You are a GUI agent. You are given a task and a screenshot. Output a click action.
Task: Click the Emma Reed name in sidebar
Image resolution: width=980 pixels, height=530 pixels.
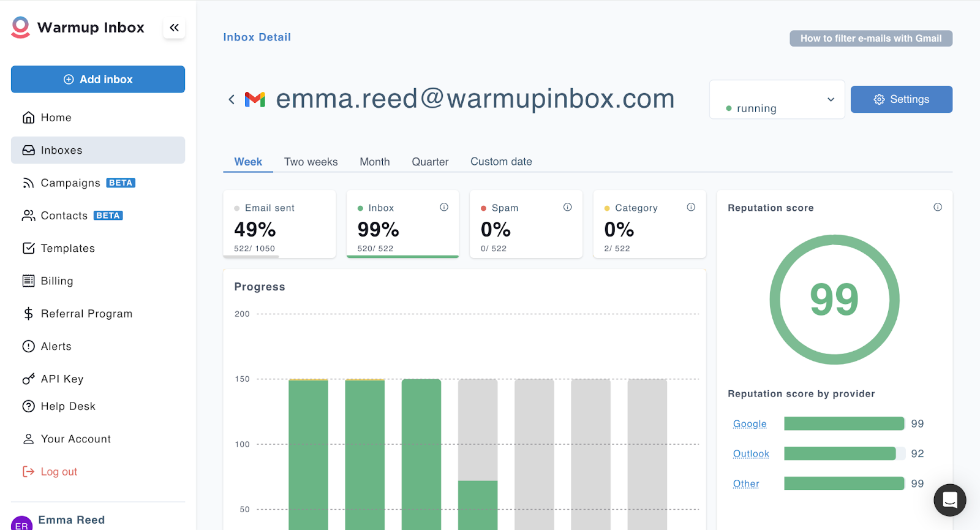click(72, 520)
